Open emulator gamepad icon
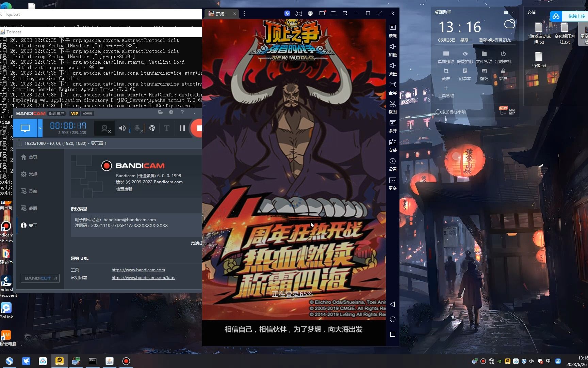The height and width of the screenshot is (368, 588). (x=298, y=13)
